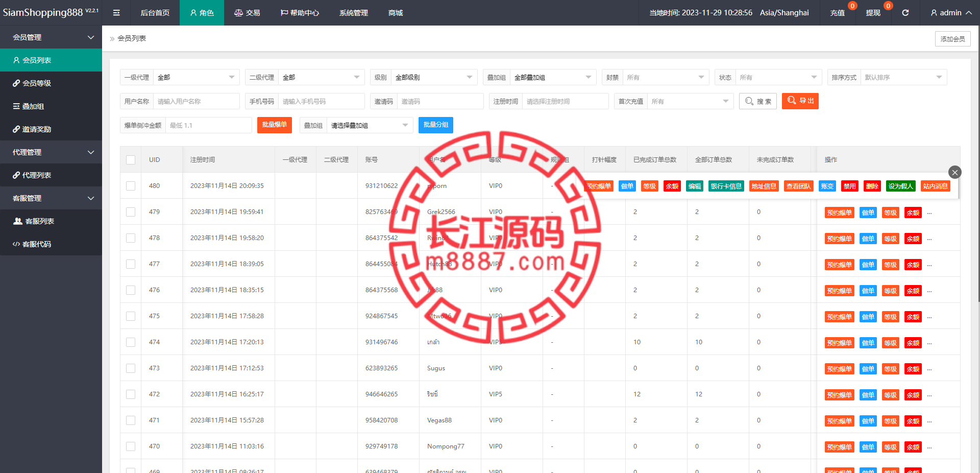Focus the 邀请码 input field
This screenshot has width=980, height=473.
(440, 101)
